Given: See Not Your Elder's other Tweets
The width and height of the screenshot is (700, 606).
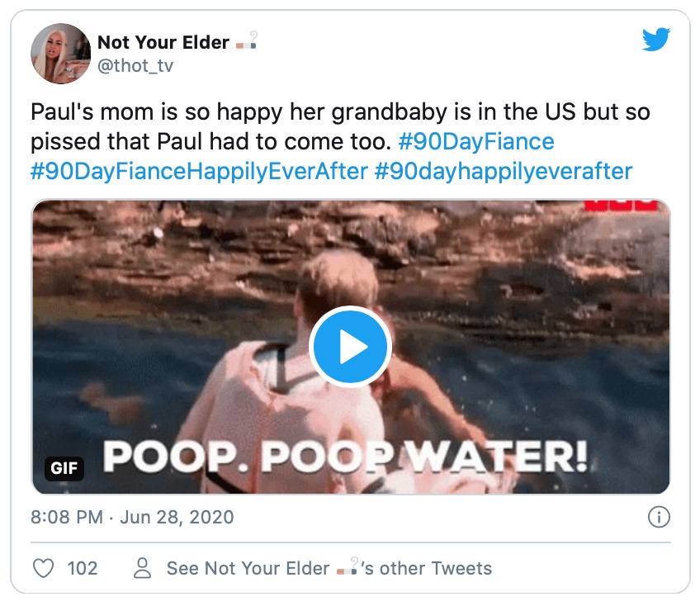Looking at the screenshot, I should click(329, 568).
